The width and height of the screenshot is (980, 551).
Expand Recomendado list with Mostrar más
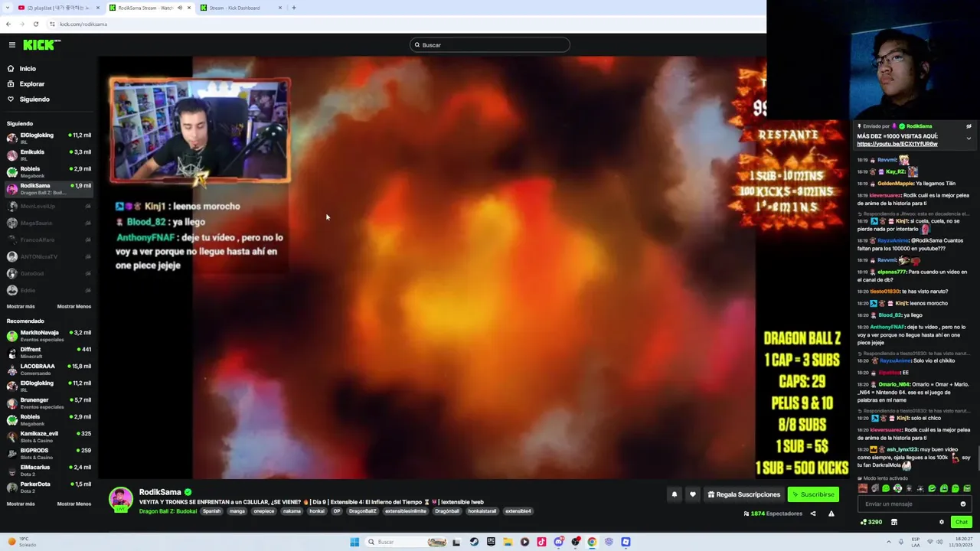[21, 504]
